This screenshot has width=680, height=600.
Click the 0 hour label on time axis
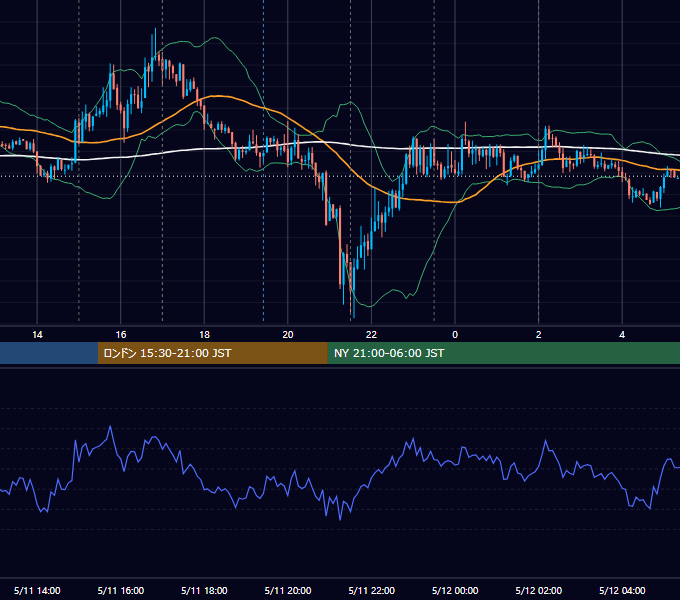point(455,335)
